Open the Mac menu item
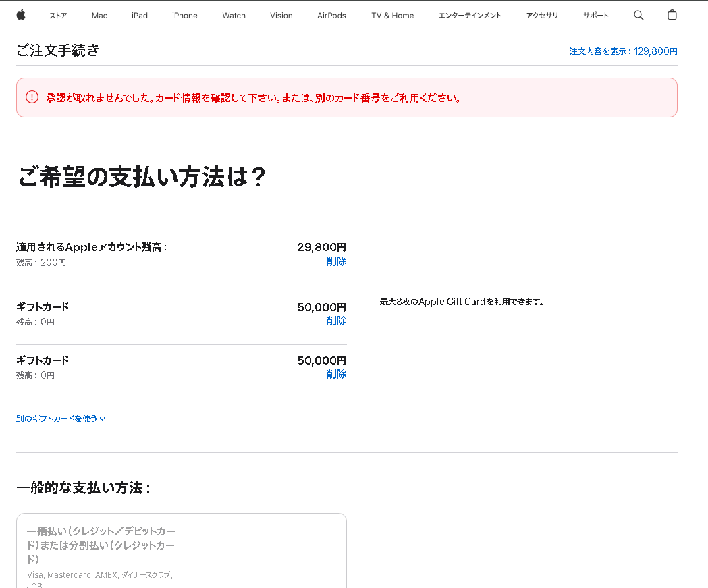The image size is (708, 588). (x=99, y=16)
